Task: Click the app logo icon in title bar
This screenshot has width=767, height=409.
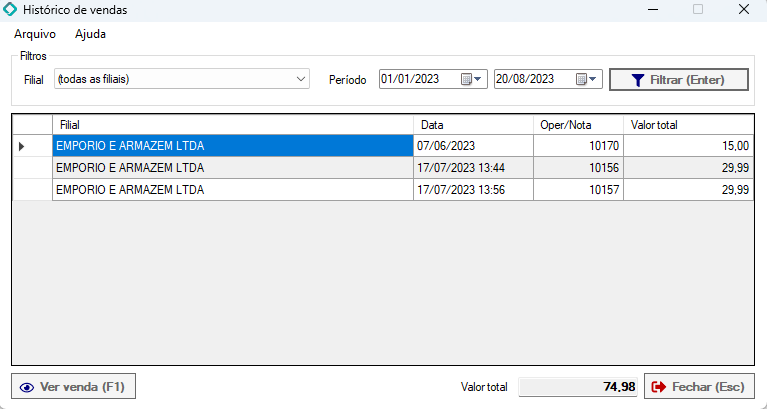Action: (x=12, y=10)
